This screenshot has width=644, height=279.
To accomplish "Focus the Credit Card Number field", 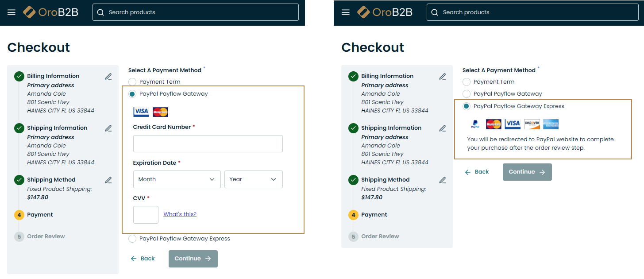I will click(x=208, y=144).
